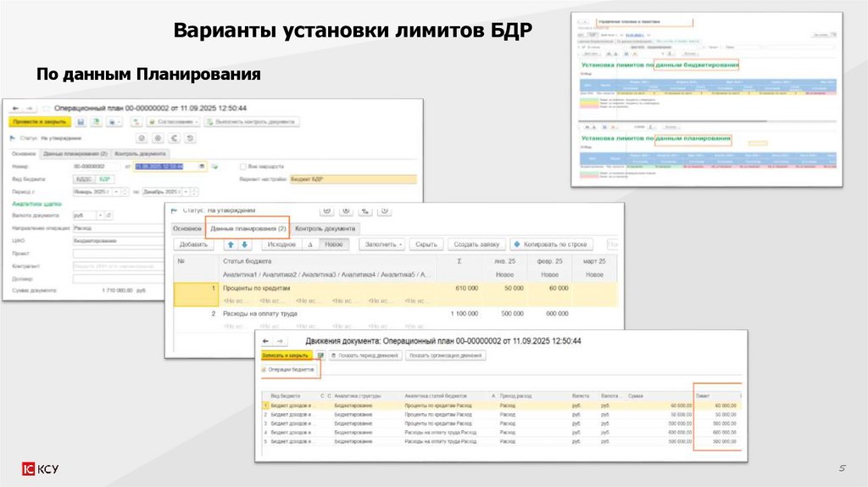Click the green icon next to Записать и закрыть
868x487 pixels.
click(320, 355)
